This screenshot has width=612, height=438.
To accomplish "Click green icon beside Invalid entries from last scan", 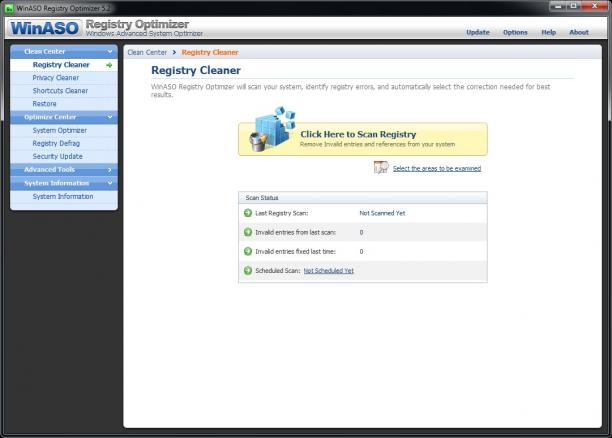I will [248, 232].
